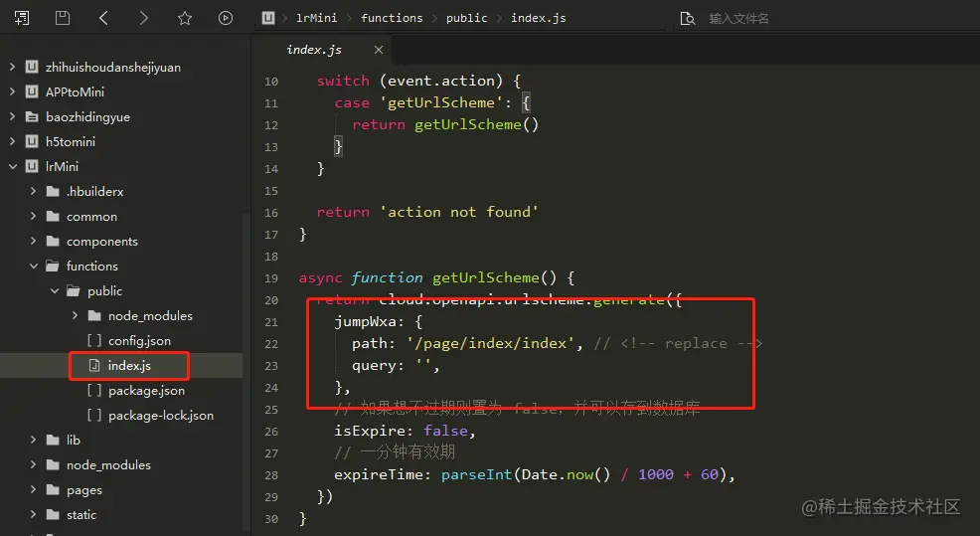Screen dimensions: 980x536
Task: Click 'event.action' in the switch statement
Action: pyautogui.click(x=440, y=81)
